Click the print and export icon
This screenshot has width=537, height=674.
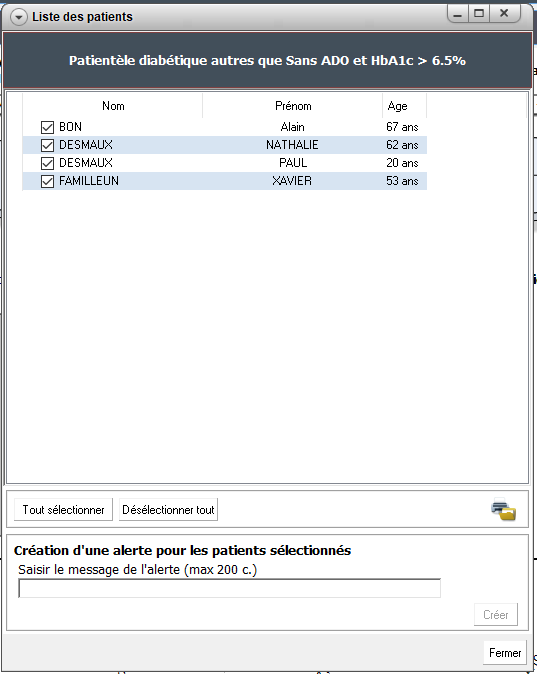pos(503,509)
